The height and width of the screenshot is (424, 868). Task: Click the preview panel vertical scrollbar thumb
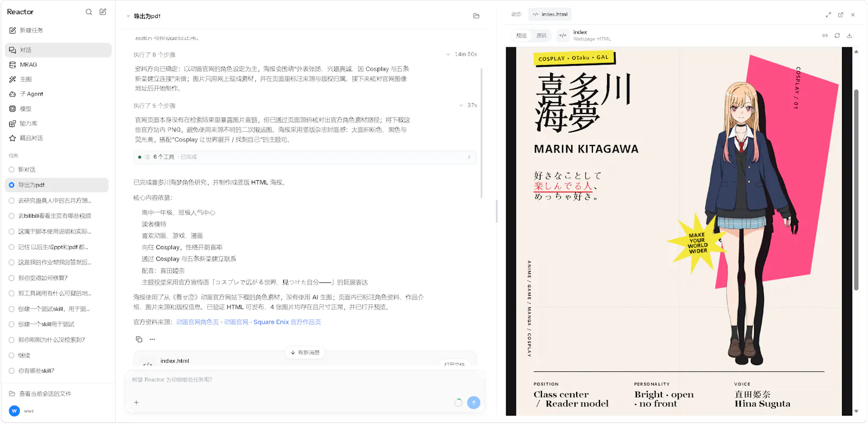(x=856, y=190)
